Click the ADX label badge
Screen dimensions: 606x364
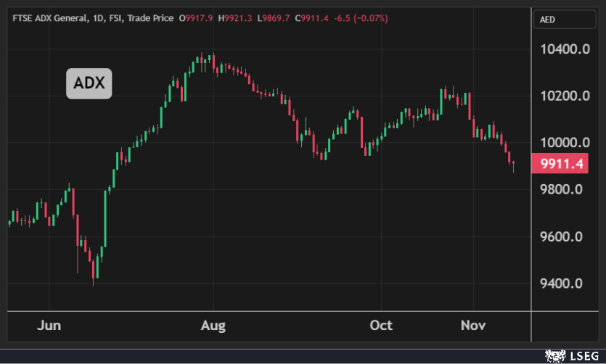89,84
